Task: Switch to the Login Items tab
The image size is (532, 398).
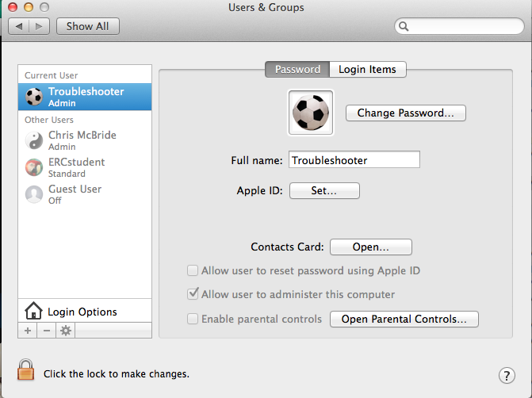Action: [x=367, y=70]
